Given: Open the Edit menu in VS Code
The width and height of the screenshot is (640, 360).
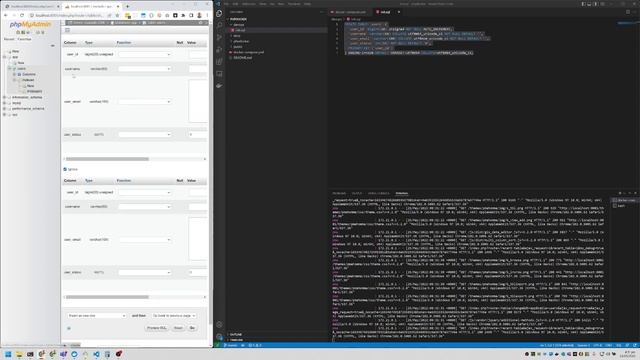Looking at the screenshot, I should coord(236,4).
